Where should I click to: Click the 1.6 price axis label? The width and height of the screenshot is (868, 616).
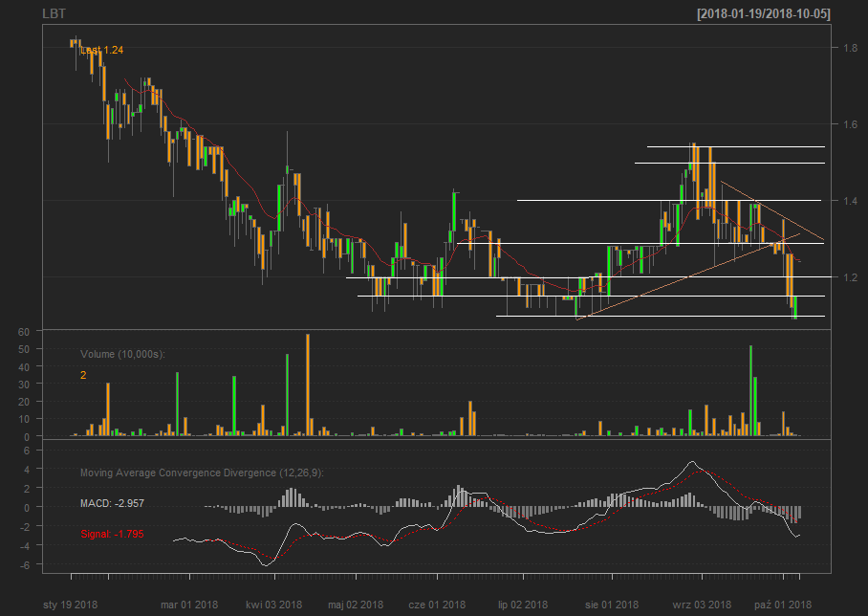coord(850,124)
